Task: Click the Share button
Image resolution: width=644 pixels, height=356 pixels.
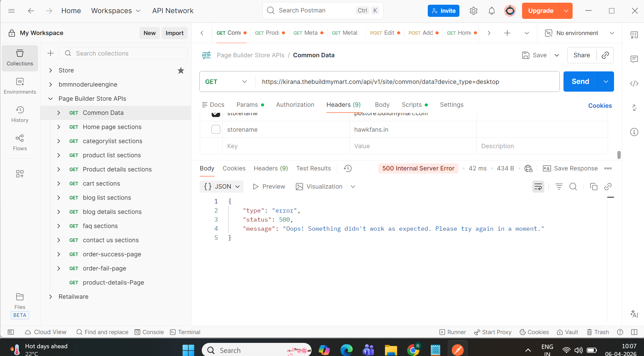Action: click(582, 55)
